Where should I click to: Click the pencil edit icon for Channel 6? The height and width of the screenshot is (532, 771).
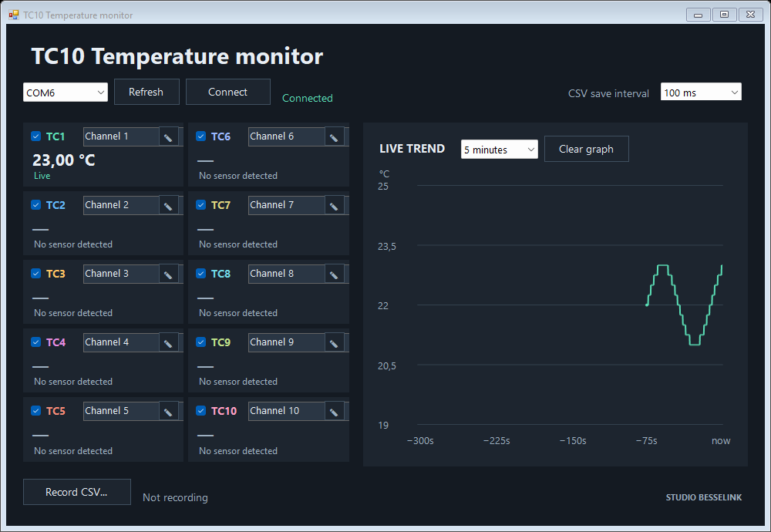coord(335,137)
